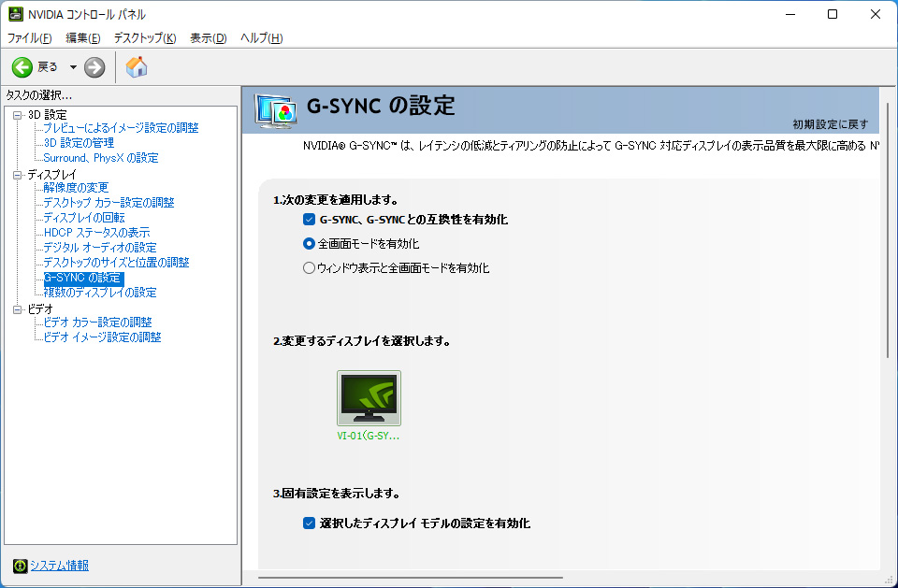Open the ヘルプ(H) menu
The image size is (898, 588).
262,37
